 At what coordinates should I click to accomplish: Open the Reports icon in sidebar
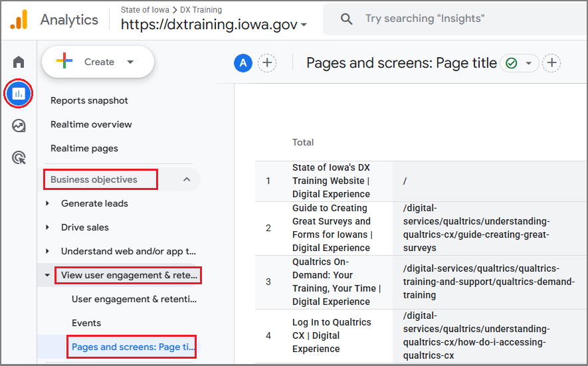click(x=19, y=94)
